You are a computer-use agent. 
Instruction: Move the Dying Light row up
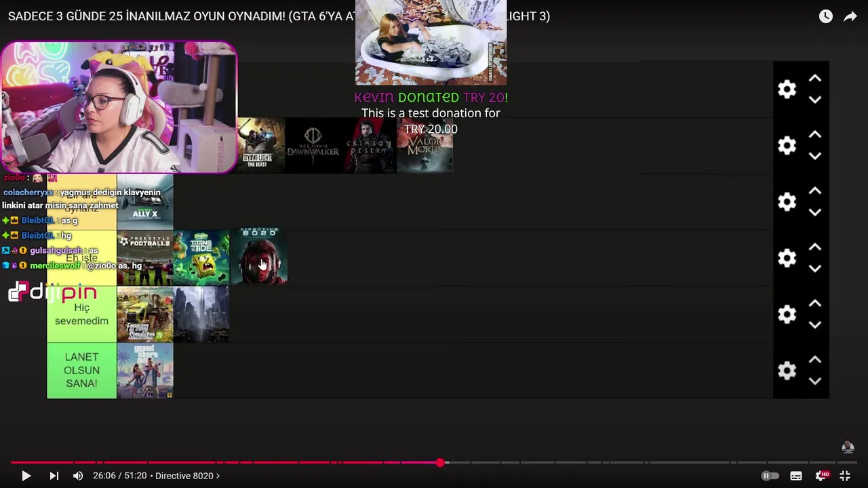pyautogui.click(x=815, y=135)
